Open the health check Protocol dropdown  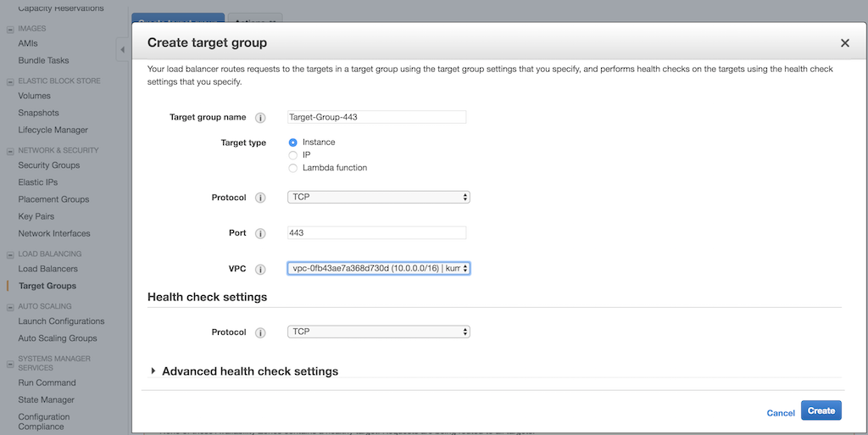379,332
